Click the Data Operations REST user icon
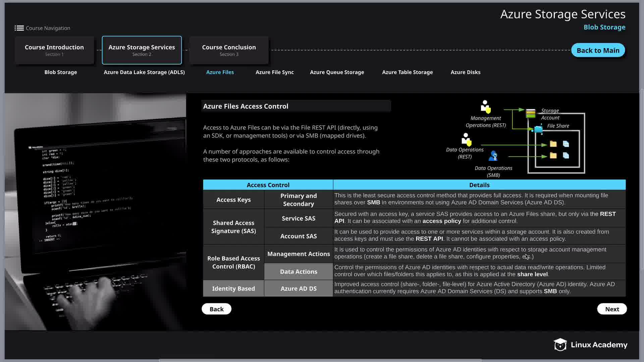The image size is (644, 362). point(466,139)
